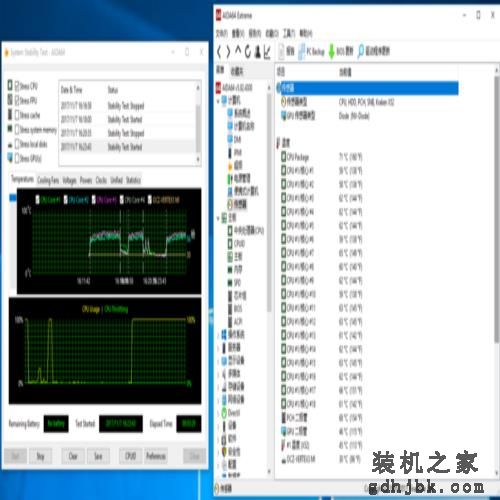500x500 pixels.
Task: Open the 帮助 menu in AIDA64
Action: [x=306, y=33]
